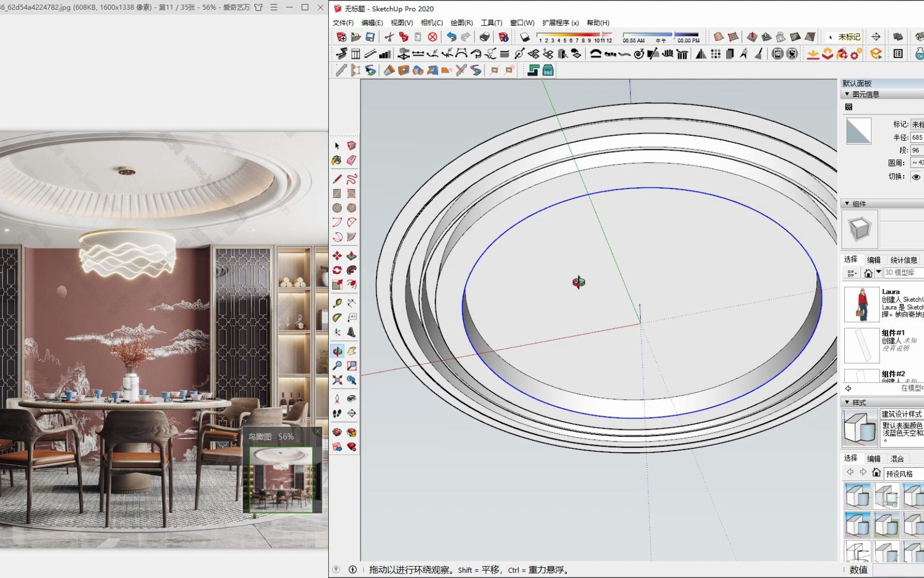The height and width of the screenshot is (578, 924).
Task: Activate the Move tool
Action: [337, 256]
